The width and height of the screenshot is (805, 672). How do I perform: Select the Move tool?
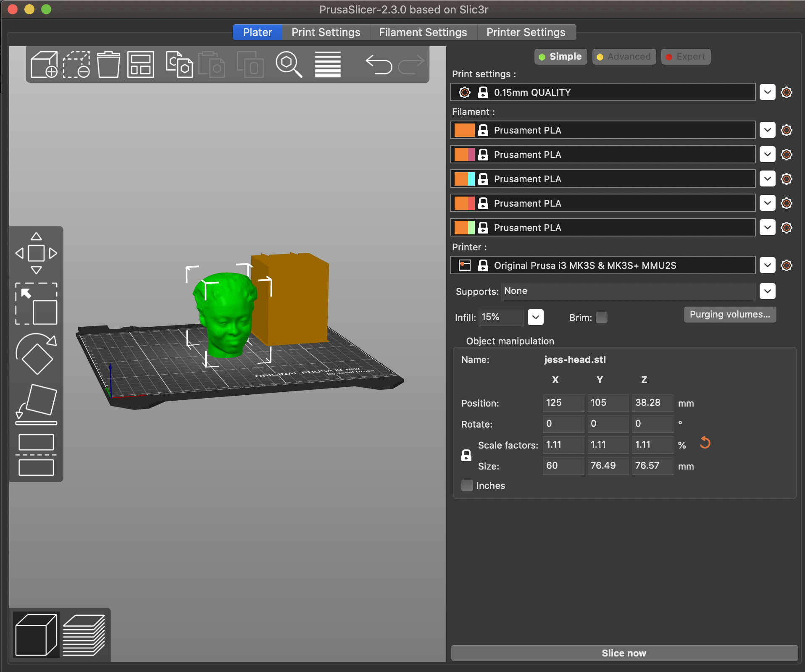click(x=36, y=253)
